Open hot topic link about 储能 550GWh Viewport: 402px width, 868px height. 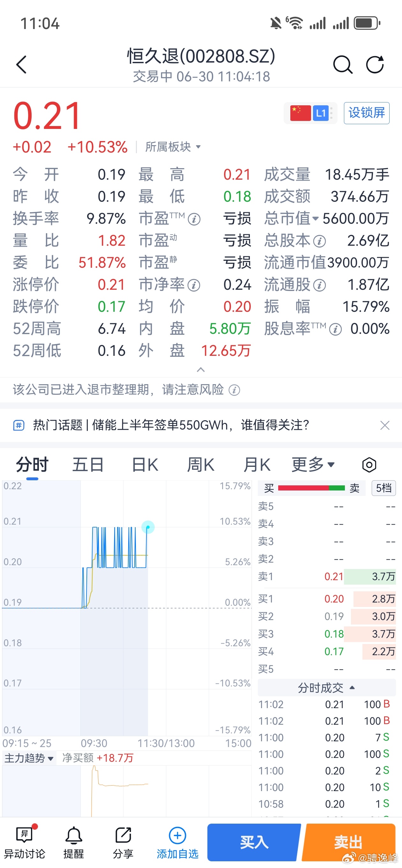171,425
